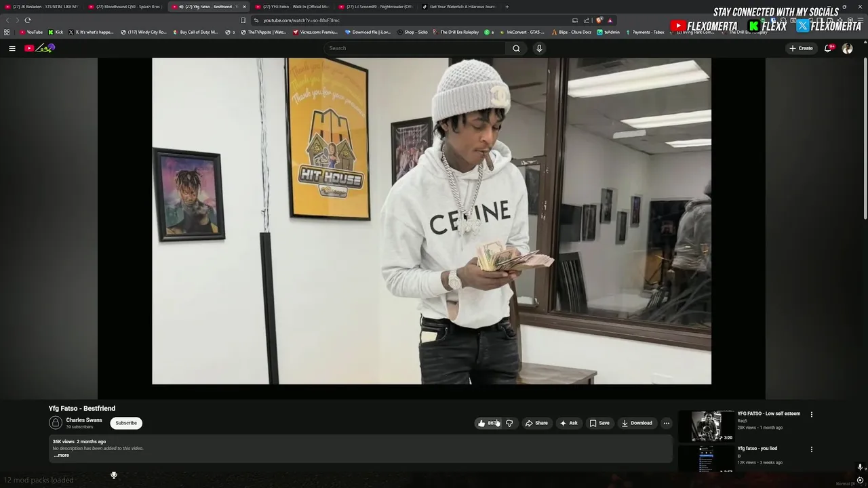Bookmark this page icon

click(243, 20)
